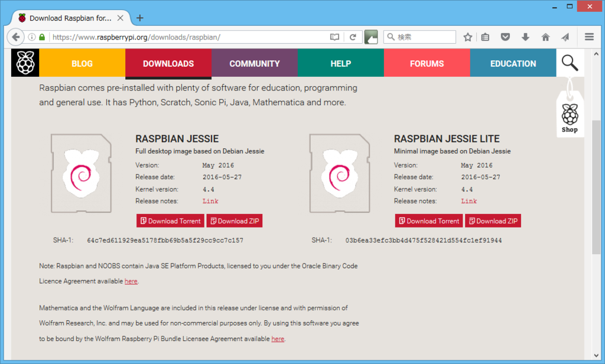Open Oracle Licence Agreement 'here' link
Image resolution: width=605 pixels, height=364 pixels.
pyautogui.click(x=131, y=281)
